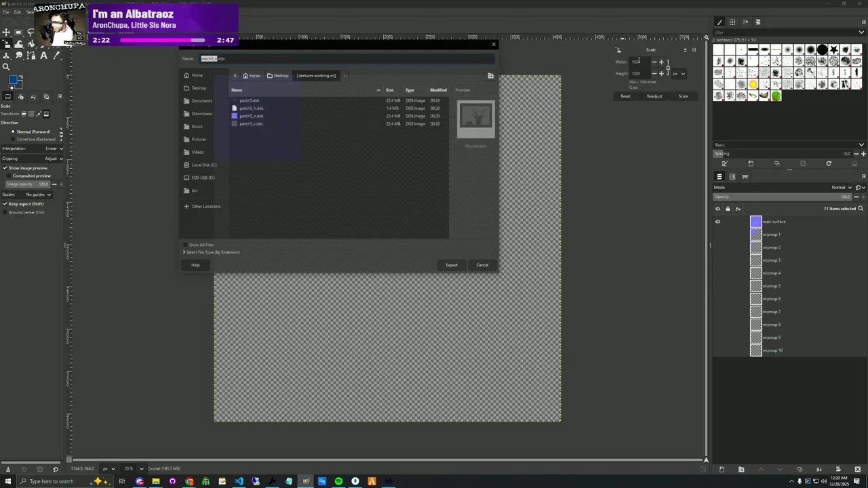Click the edit brush icon
This screenshot has height=488, width=868.
[724, 163]
